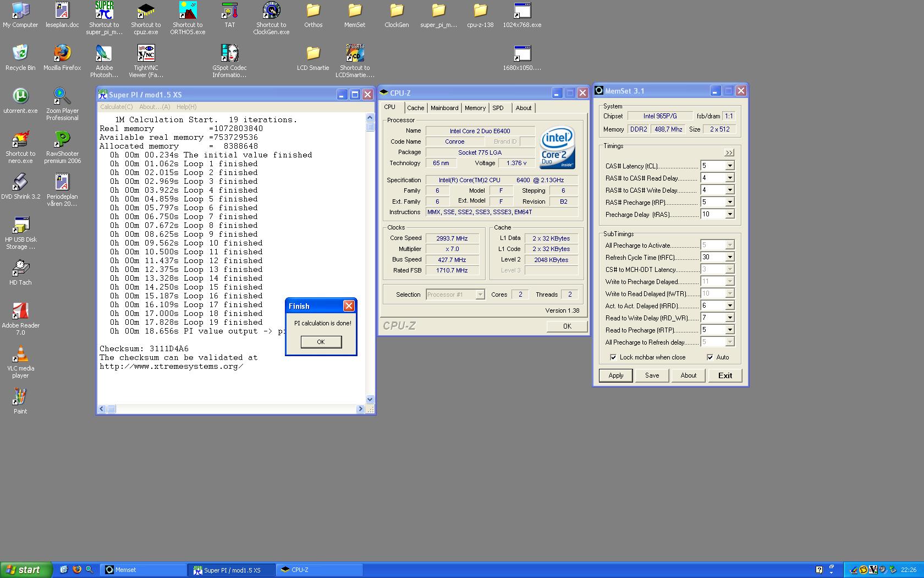Expand the CAS# Latency (tCL) dropdown

point(730,166)
